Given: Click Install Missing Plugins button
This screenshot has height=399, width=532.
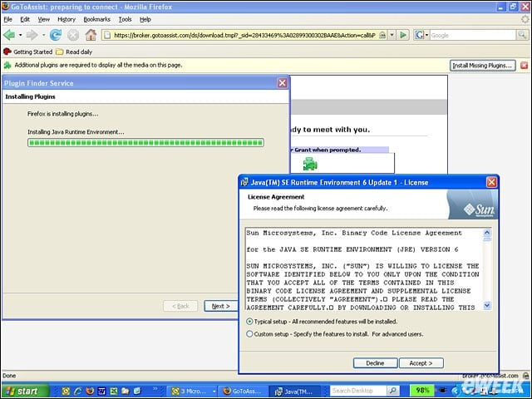Looking at the screenshot, I should pyautogui.click(x=482, y=66).
